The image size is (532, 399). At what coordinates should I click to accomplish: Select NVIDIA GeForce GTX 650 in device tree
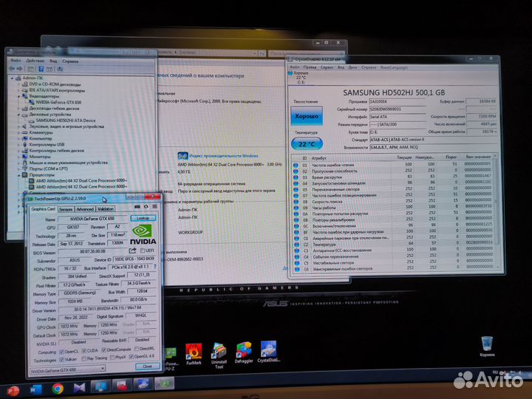(x=58, y=102)
